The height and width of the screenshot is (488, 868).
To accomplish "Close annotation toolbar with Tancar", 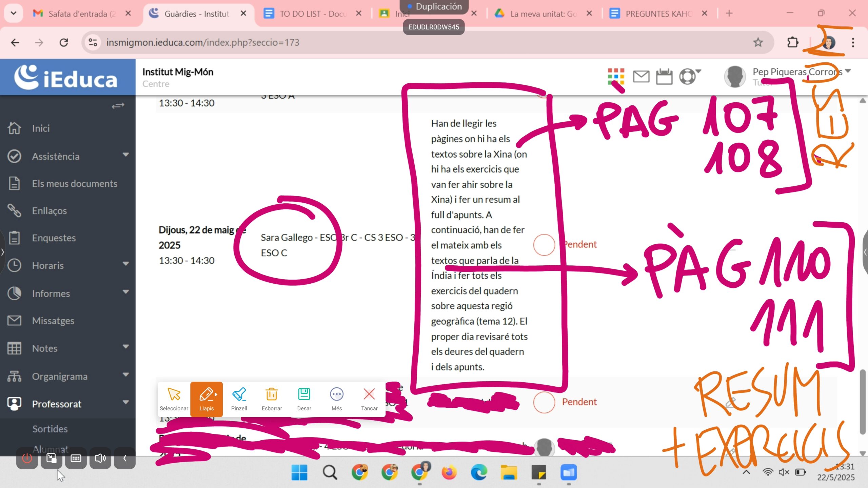I will pos(369,399).
